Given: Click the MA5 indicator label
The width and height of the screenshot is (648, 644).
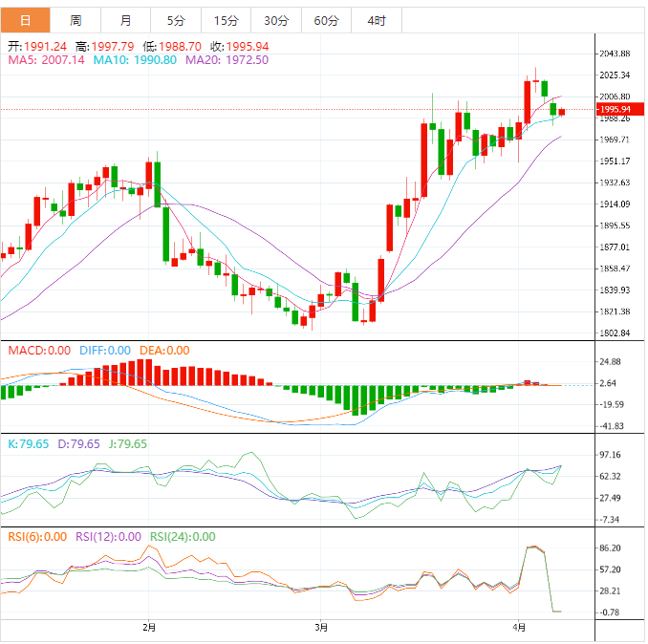Looking at the screenshot, I should pos(46,59).
